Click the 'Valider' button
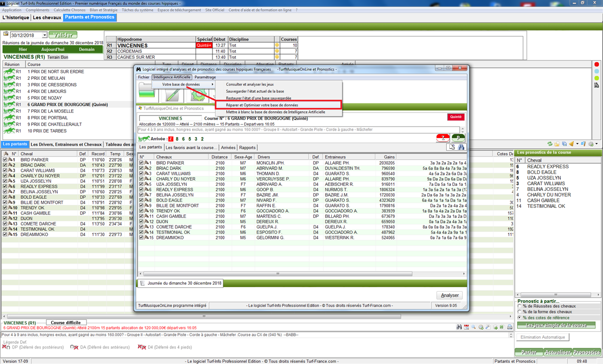The width and height of the screenshot is (603, 364). click(x=63, y=35)
